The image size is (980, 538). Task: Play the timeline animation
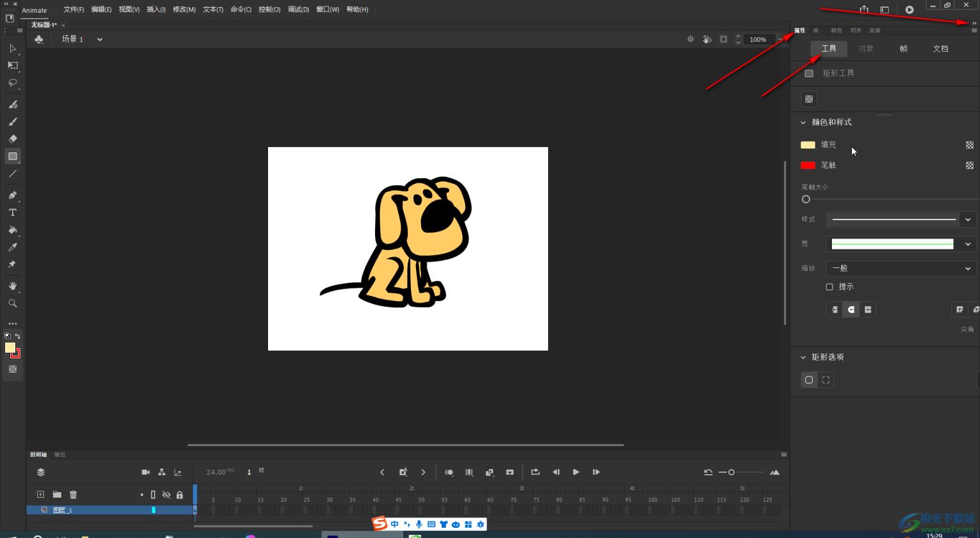point(576,472)
